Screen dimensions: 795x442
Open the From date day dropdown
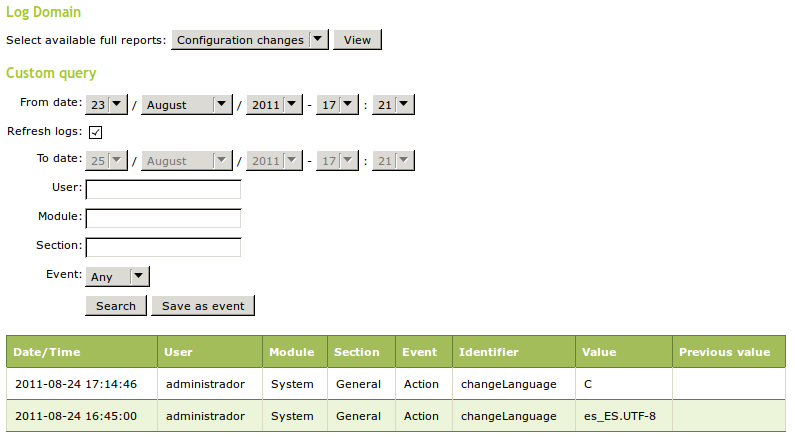tap(107, 104)
